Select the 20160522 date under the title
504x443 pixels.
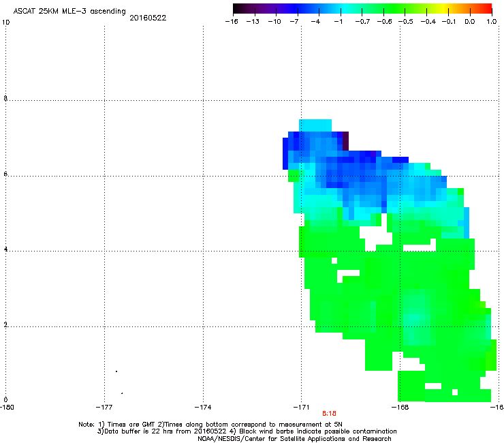click(148, 18)
